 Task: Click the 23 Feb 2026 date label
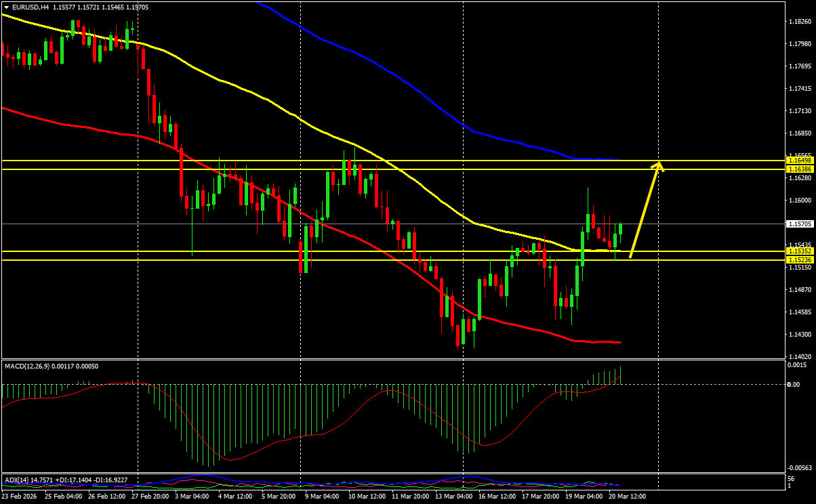click(20, 497)
